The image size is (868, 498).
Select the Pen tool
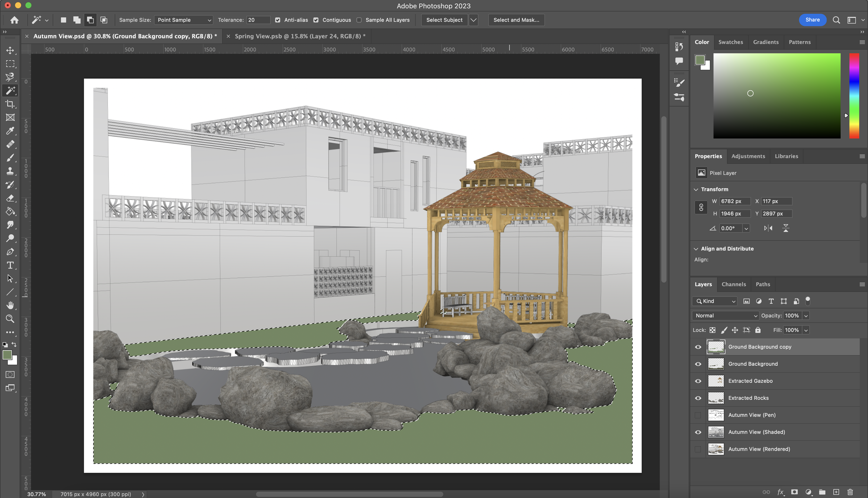pos(10,252)
